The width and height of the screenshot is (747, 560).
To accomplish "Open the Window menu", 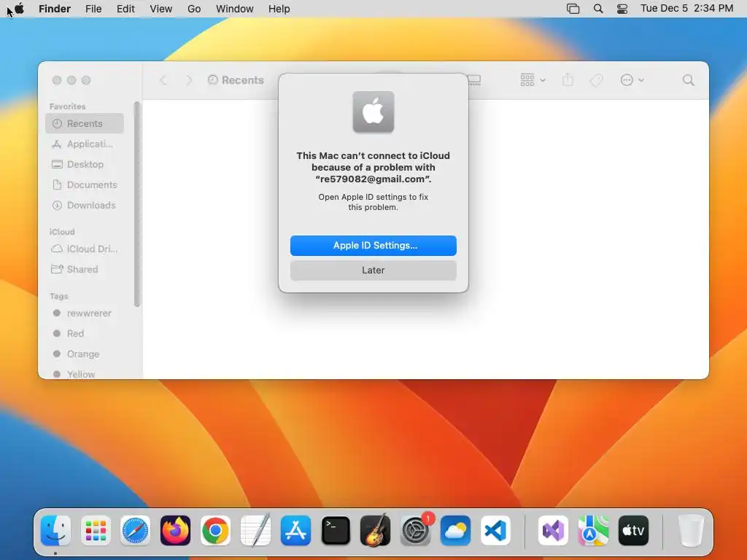I will (x=234, y=9).
